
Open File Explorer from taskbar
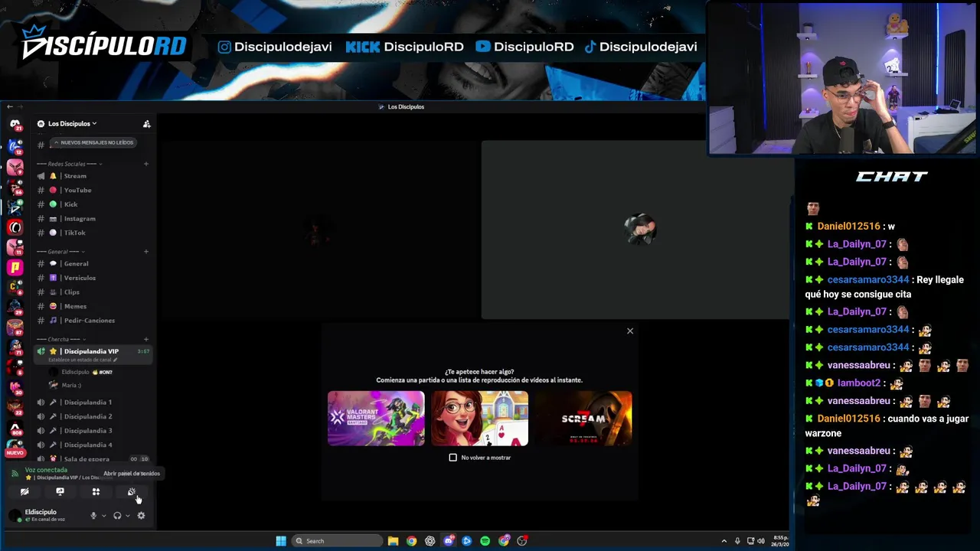[393, 541]
